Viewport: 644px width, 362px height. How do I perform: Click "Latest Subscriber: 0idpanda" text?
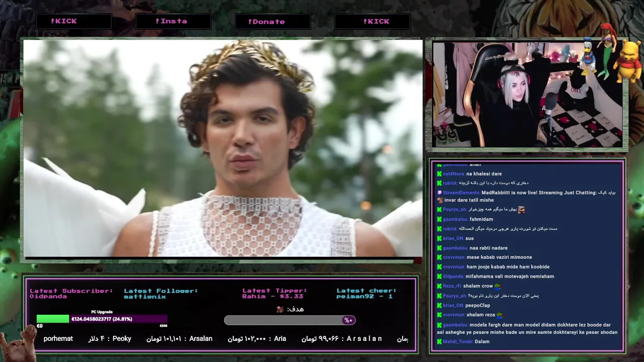coord(71,294)
